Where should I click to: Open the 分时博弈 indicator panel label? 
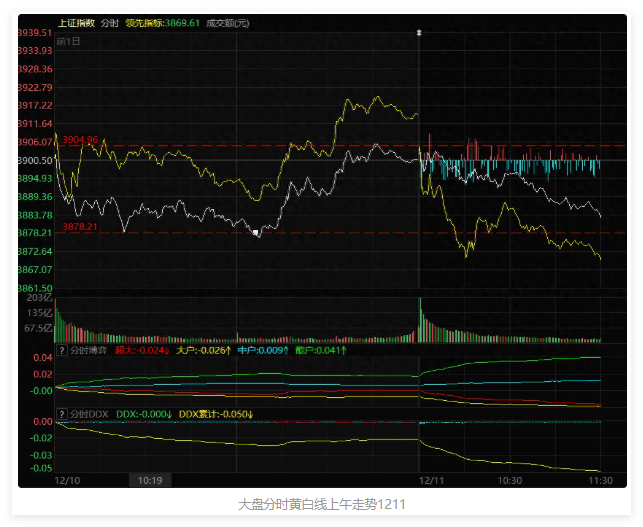(88, 351)
